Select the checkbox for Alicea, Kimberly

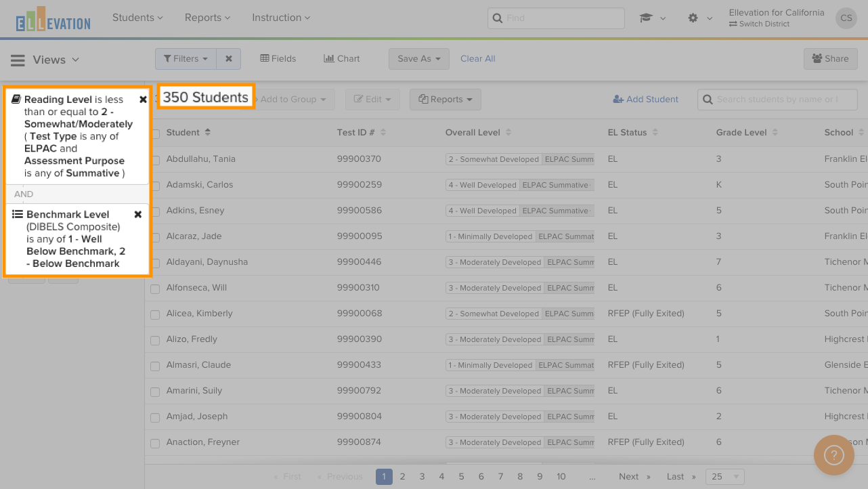point(155,314)
